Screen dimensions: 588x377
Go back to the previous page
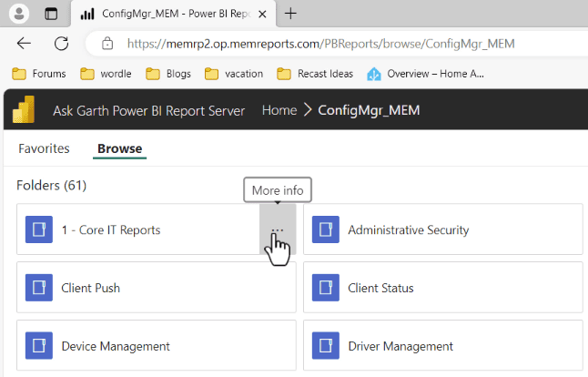(x=24, y=44)
